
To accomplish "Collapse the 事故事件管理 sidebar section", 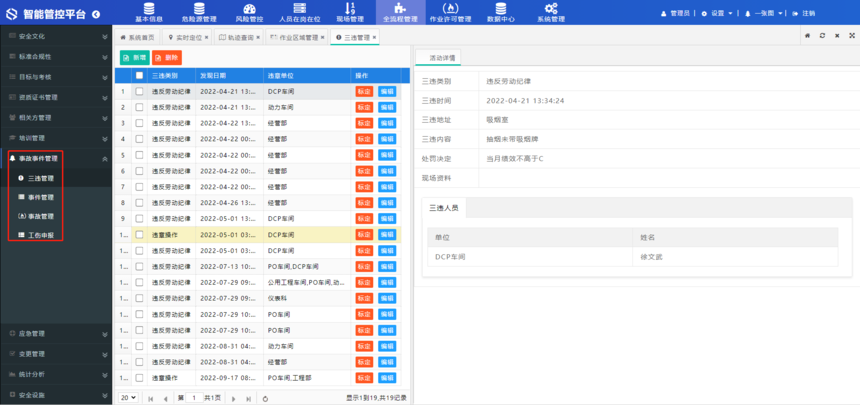I will 105,158.
